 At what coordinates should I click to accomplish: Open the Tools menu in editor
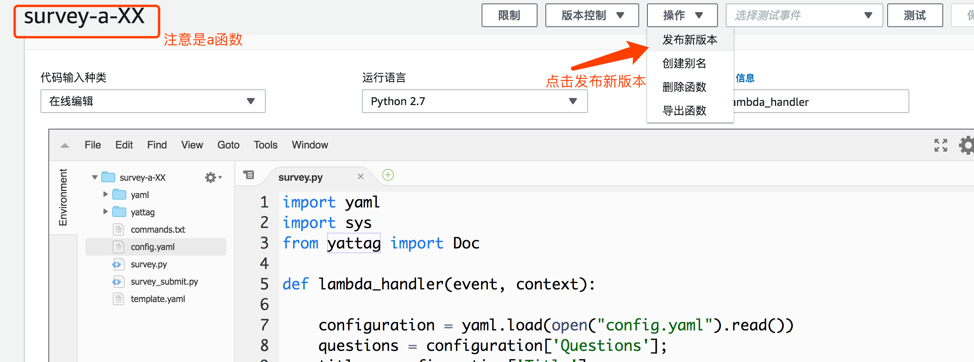coord(265,145)
